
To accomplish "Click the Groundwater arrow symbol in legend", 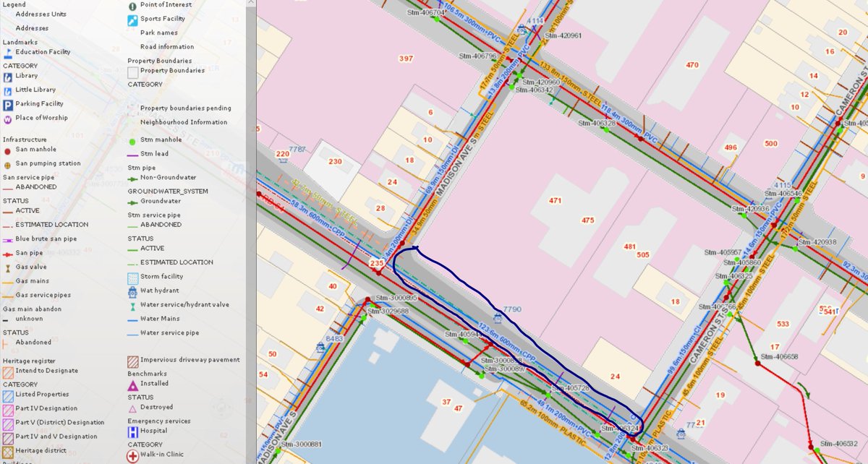I will [x=132, y=202].
